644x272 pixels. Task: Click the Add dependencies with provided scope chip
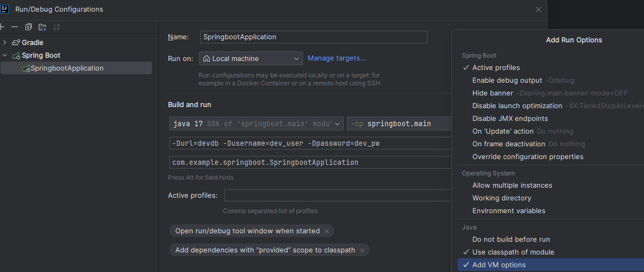(x=270, y=250)
